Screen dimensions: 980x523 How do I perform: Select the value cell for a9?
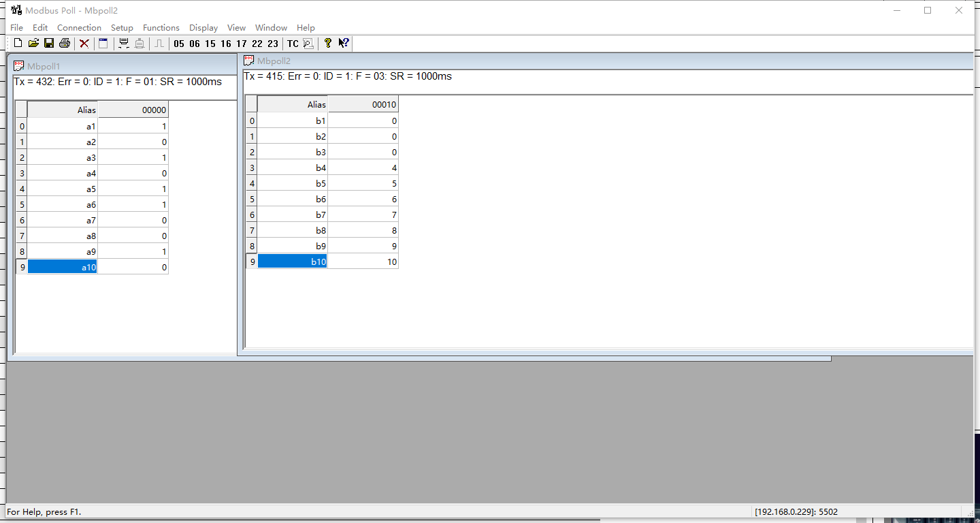[133, 251]
